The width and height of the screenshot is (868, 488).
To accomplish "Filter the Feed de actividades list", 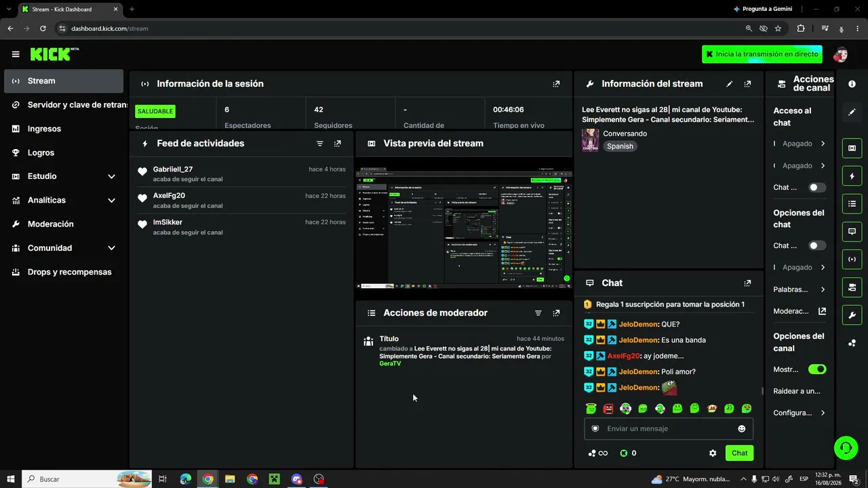I will 319,144.
